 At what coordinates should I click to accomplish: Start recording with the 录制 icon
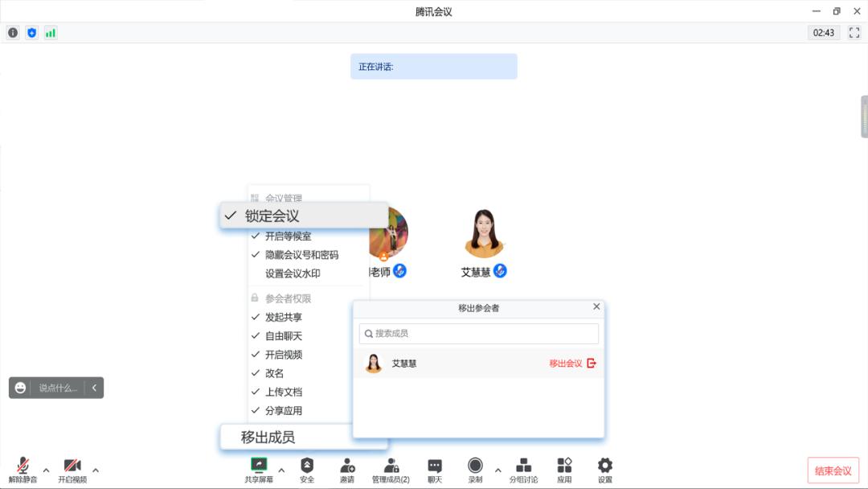(x=475, y=468)
